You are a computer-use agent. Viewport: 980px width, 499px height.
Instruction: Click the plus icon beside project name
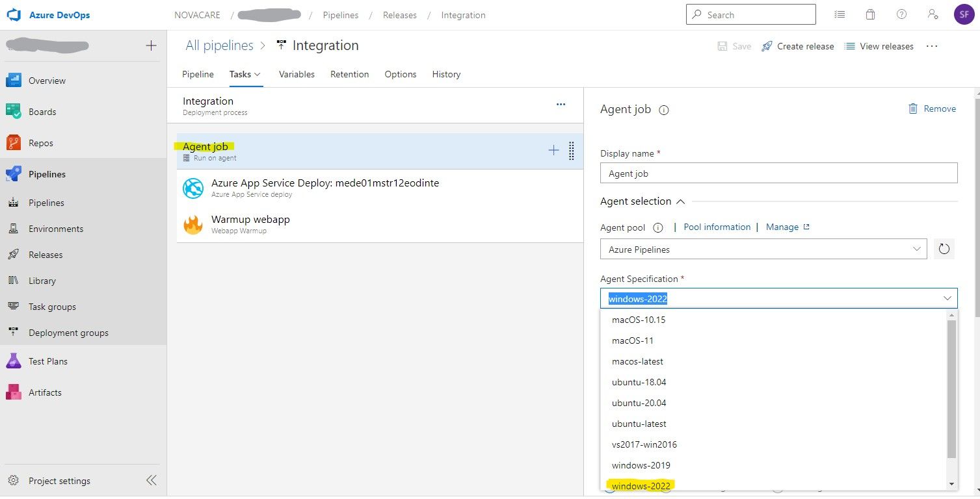pyautogui.click(x=151, y=45)
